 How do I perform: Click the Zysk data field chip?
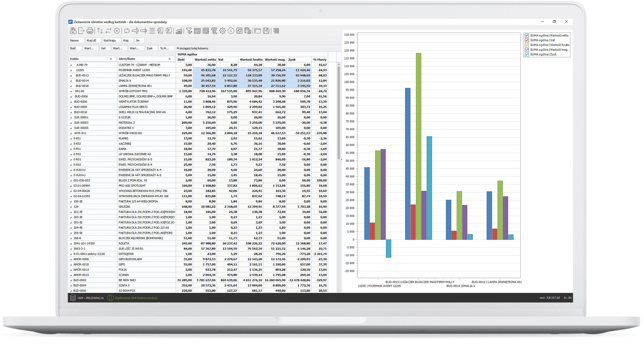151,48
